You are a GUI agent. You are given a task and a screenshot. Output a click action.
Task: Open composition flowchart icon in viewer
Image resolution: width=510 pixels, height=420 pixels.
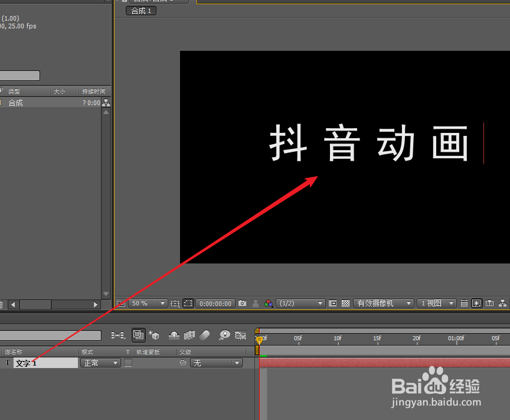tap(502, 304)
